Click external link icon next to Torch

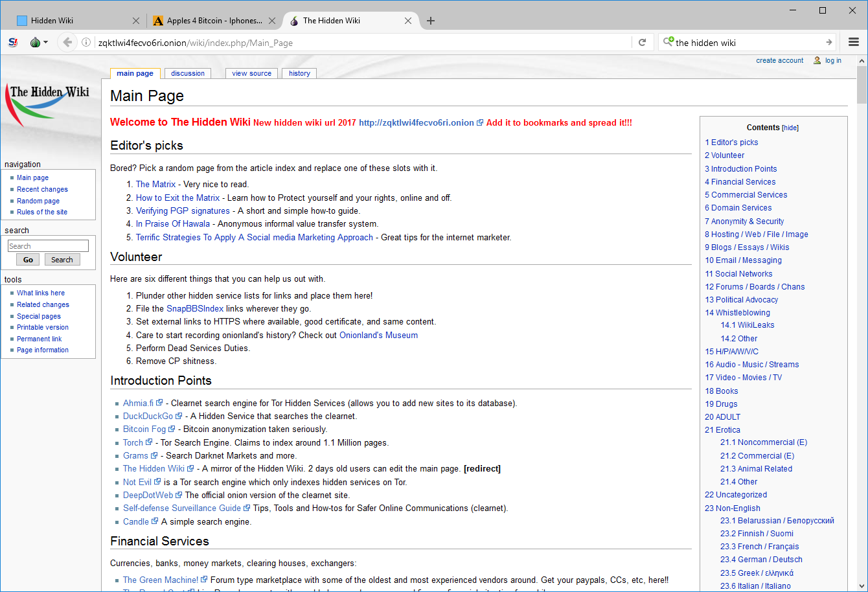pyautogui.click(x=149, y=442)
